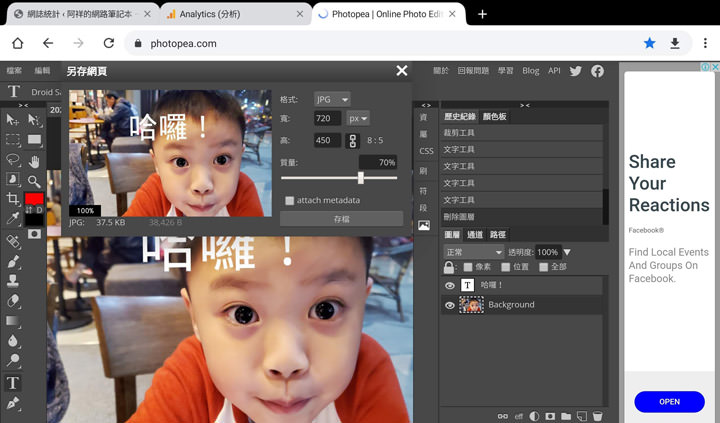Add an adjustment layer with half-circle icon
This screenshot has height=423, width=720.
tap(534, 416)
